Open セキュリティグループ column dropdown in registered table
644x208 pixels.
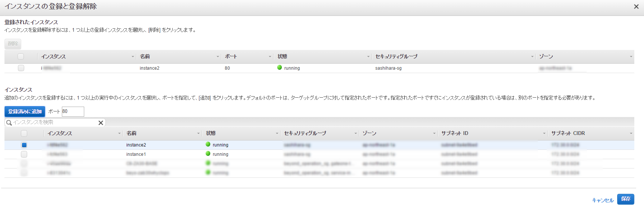pos(532,57)
